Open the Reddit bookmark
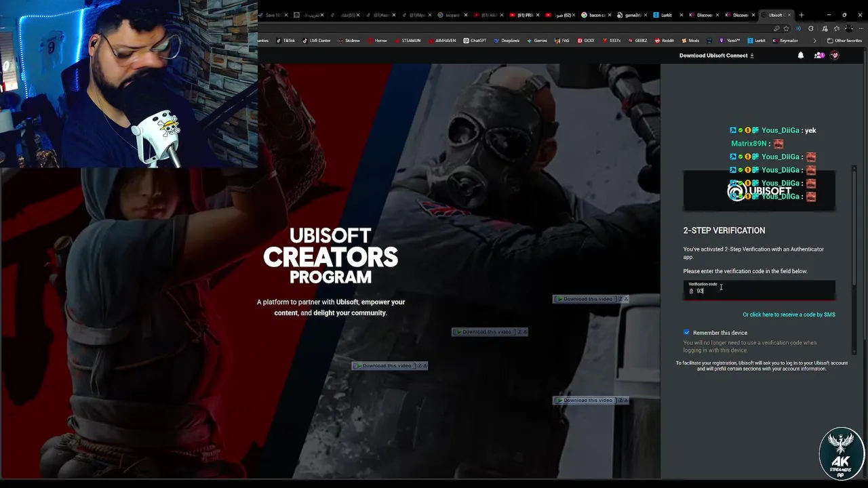This screenshot has height=488, width=868. (665, 41)
